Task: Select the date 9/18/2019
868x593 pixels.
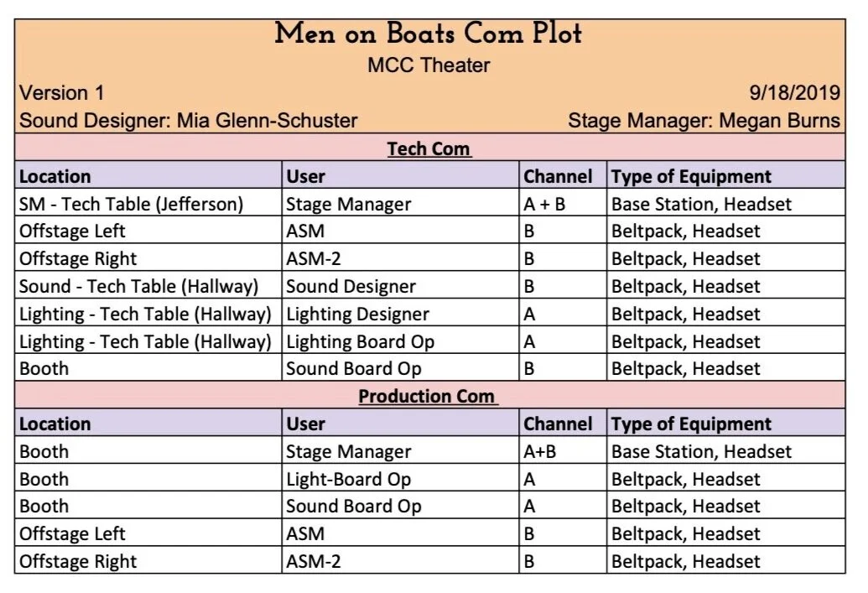Action: [x=794, y=92]
